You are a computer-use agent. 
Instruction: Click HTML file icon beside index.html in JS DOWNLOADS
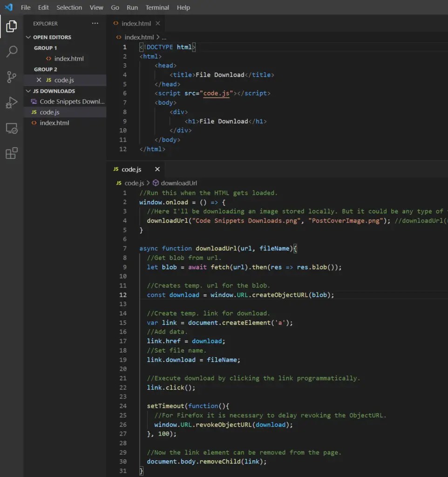tap(34, 123)
